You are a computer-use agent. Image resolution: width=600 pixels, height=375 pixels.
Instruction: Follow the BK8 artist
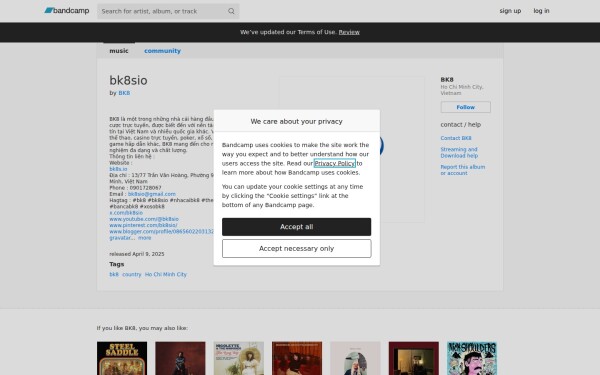(465, 107)
